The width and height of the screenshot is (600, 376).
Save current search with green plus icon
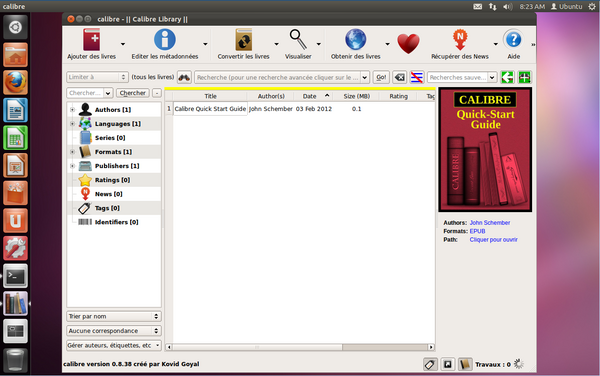(525, 77)
